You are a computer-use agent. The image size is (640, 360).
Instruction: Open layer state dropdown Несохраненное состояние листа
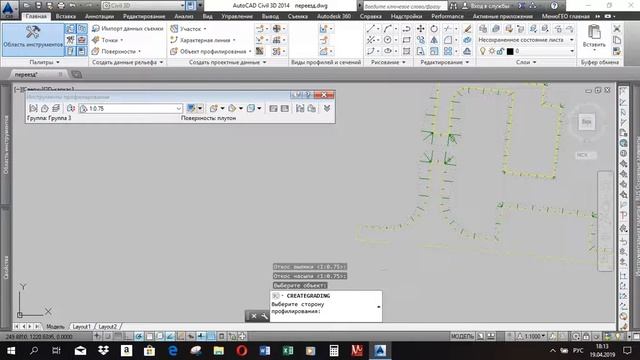[x=526, y=40]
